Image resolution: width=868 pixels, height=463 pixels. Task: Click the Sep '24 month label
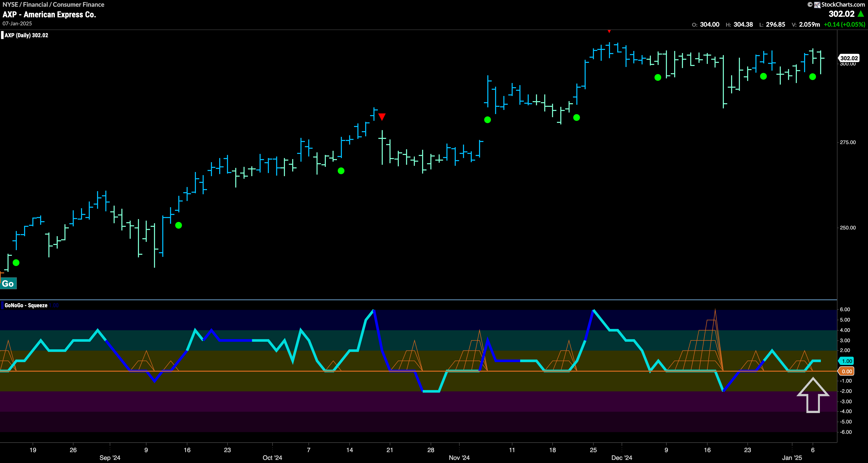pyautogui.click(x=110, y=458)
